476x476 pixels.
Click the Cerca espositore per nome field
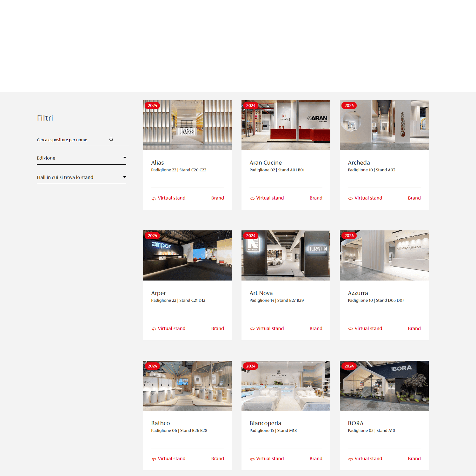click(83, 140)
